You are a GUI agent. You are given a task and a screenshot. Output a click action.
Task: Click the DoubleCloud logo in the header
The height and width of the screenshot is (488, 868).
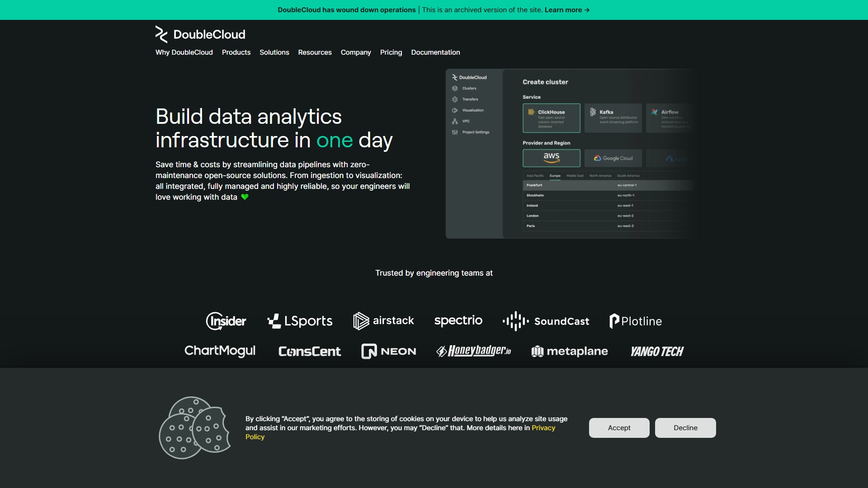click(x=199, y=33)
